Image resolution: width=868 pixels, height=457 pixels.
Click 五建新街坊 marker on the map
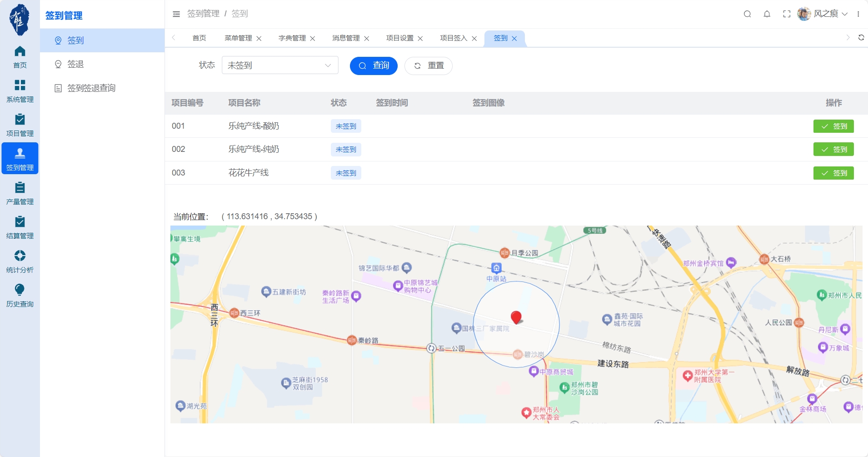266,291
